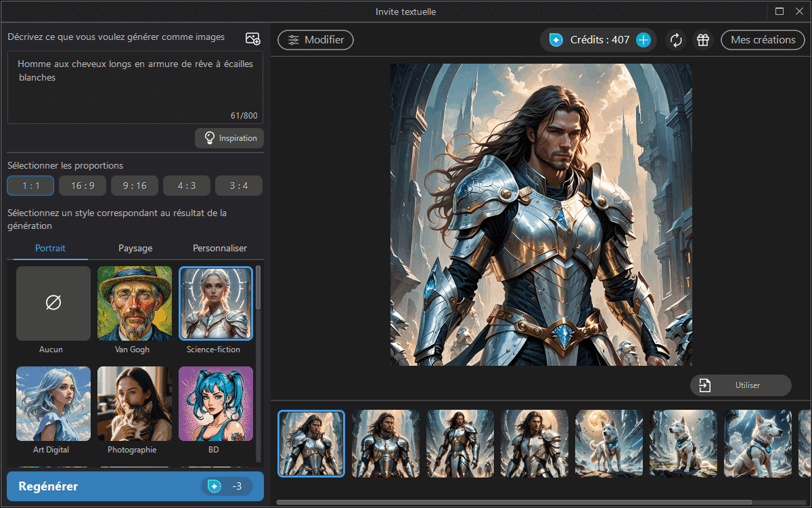Select the second knight thumbnail
The width and height of the screenshot is (812, 508).
coord(386,444)
